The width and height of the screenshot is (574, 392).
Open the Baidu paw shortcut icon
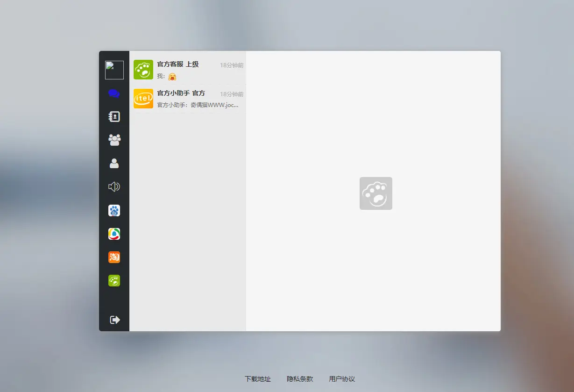(114, 210)
